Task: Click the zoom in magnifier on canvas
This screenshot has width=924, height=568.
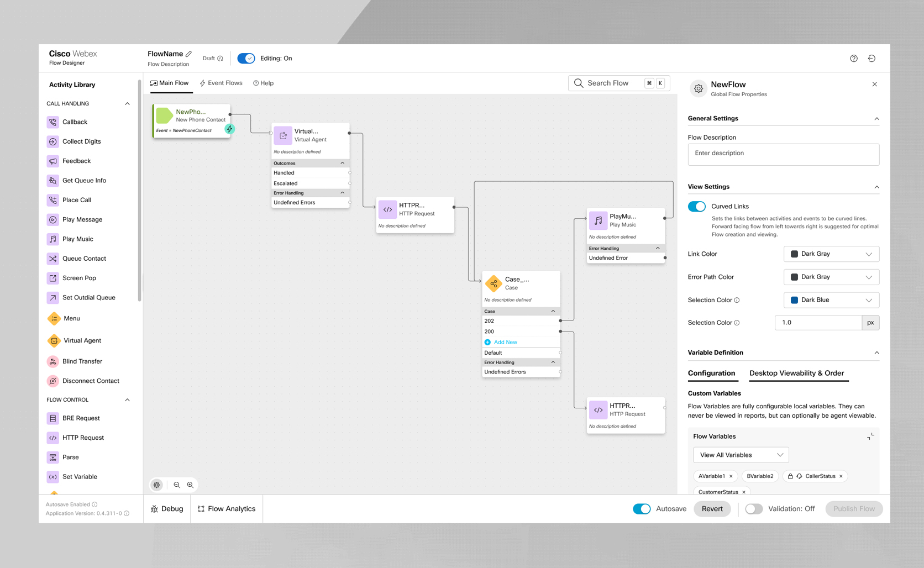Action: click(190, 485)
